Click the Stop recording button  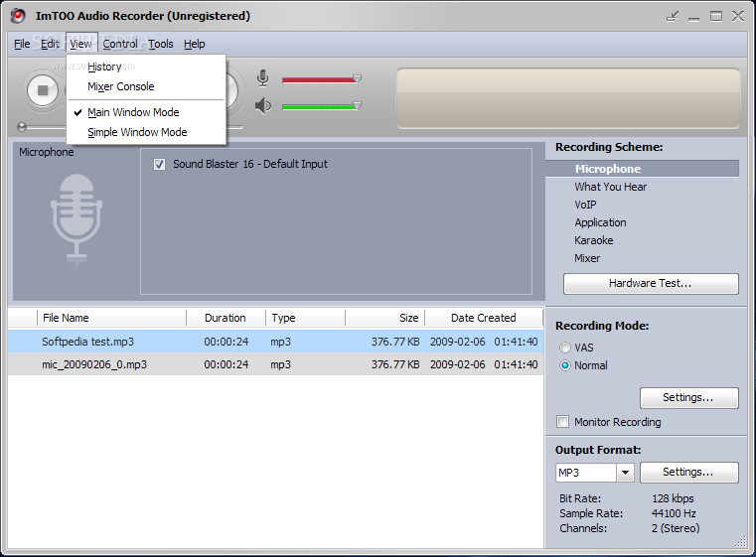coord(43,90)
